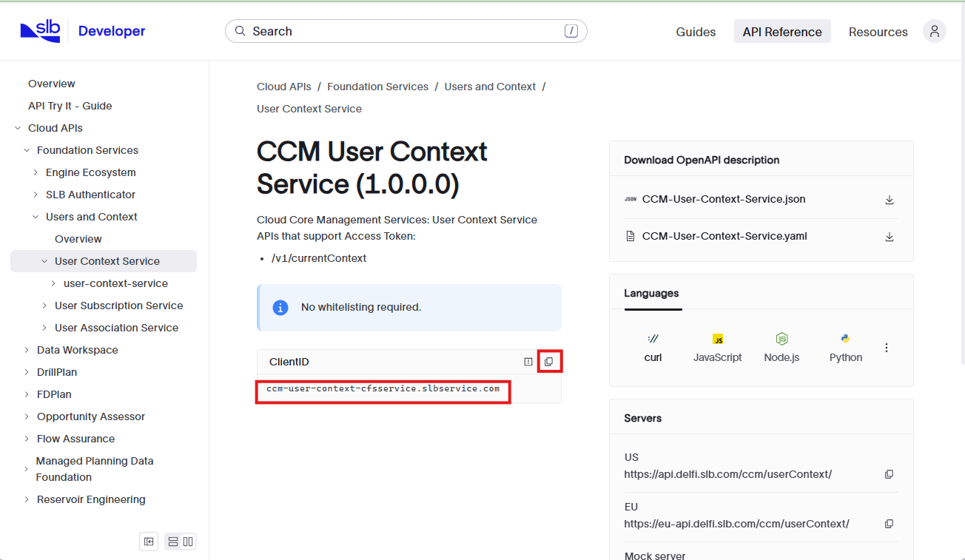Expand DrillPlan section
This screenshot has height=560, width=965.
click(x=27, y=372)
